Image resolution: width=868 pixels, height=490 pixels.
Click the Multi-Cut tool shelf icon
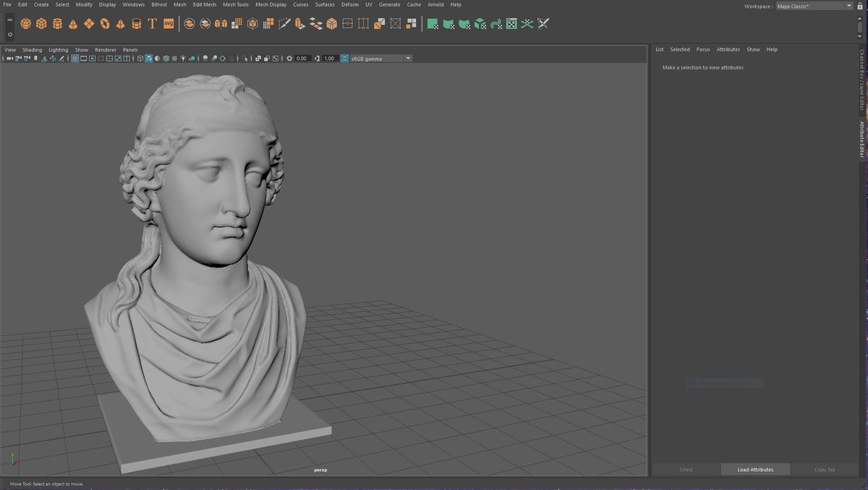click(284, 23)
